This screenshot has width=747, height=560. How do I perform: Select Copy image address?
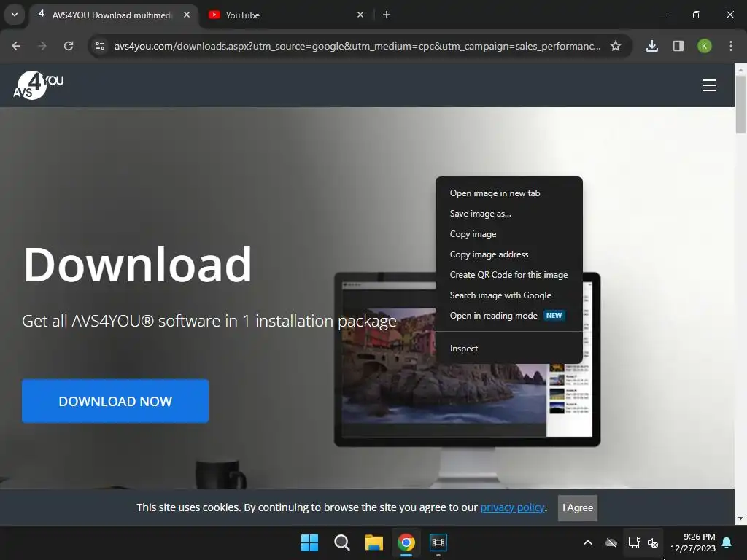click(508, 254)
